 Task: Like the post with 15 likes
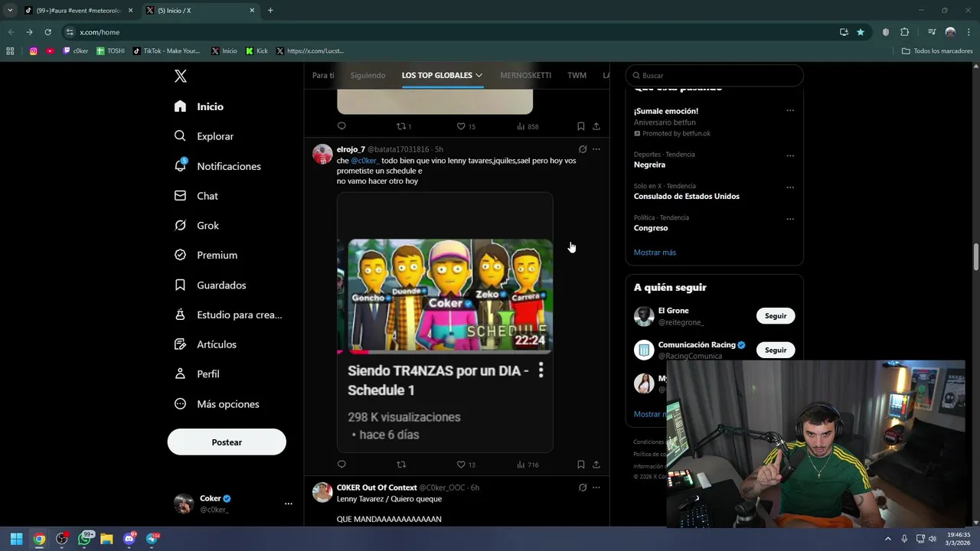coord(465,126)
